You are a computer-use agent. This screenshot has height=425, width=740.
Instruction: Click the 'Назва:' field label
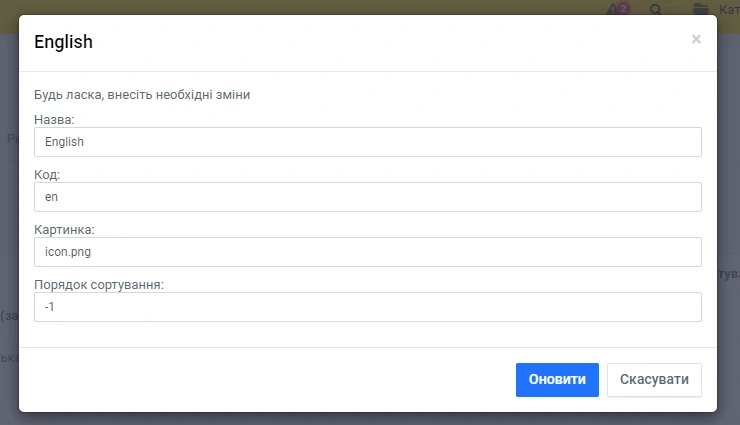click(55, 120)
